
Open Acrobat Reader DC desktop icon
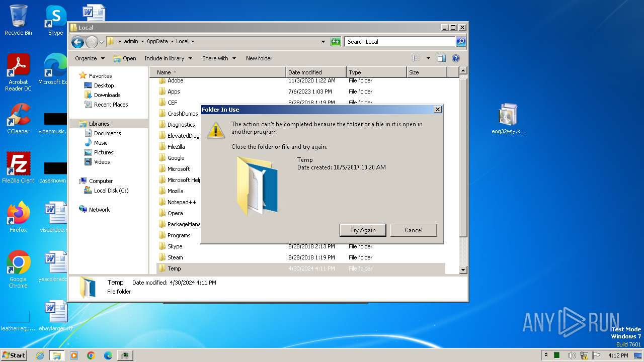click(x=18, y=72)
